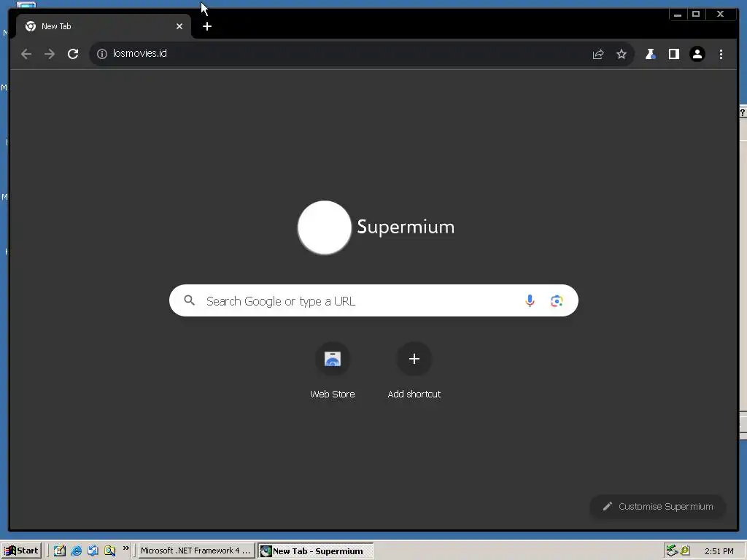Open a new tab with plus button
The width and height of the screenshot is (747, 560).
[206, 27]
